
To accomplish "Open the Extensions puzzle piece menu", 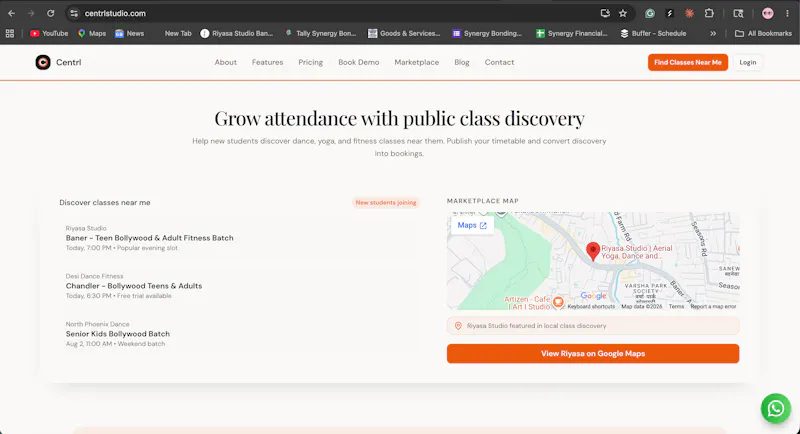I will point(709,13).
